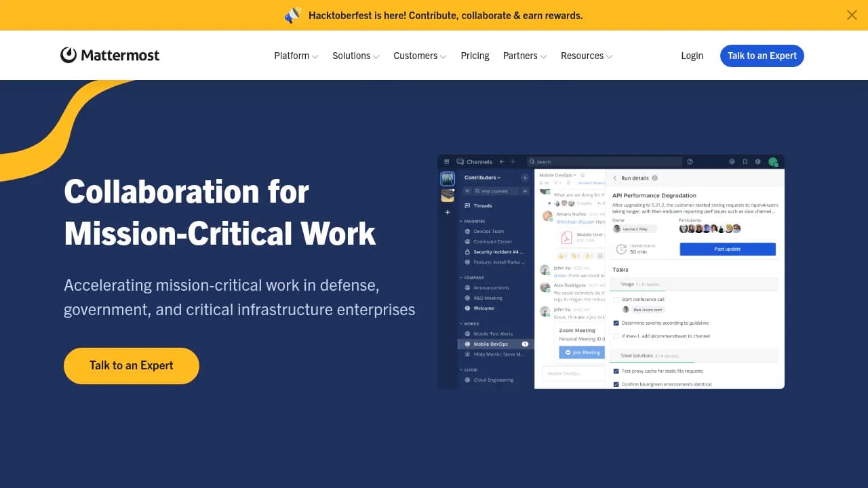Click the app Search field
Image resolution: width=868 pixels, height=488 pixels.
coord(605,162)
